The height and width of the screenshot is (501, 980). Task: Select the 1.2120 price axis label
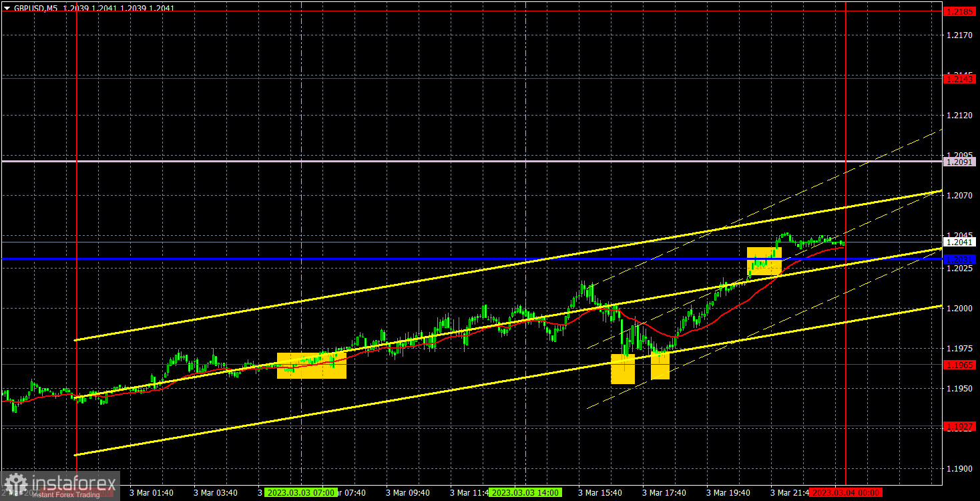pos(959,116)
